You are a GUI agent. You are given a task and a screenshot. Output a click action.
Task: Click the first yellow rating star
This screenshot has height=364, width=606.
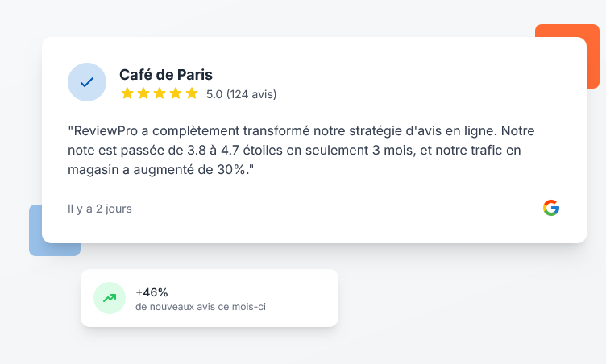(127, 93)
